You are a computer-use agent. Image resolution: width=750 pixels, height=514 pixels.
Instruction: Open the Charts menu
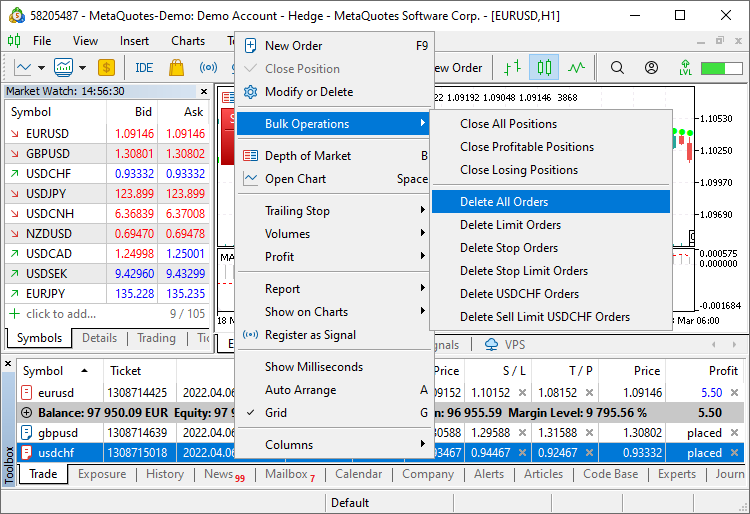188,41
